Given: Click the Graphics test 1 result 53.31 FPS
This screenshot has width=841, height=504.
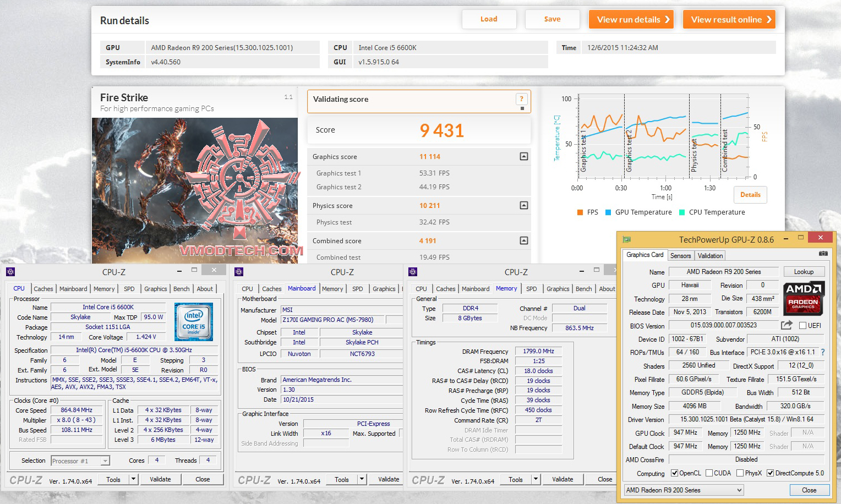Looking at the screenshot, I should pos(434,173).
